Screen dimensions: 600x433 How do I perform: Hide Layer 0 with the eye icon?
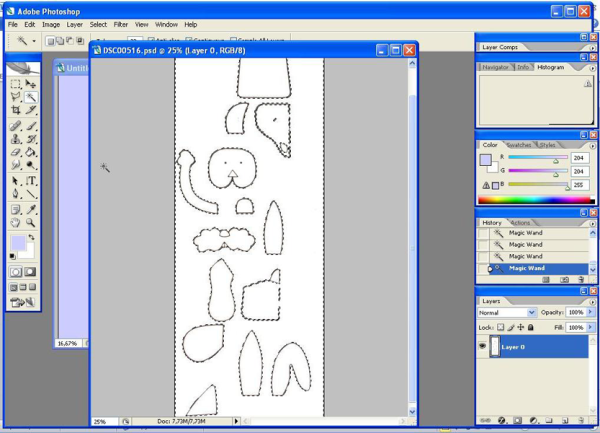click(484, 347)
